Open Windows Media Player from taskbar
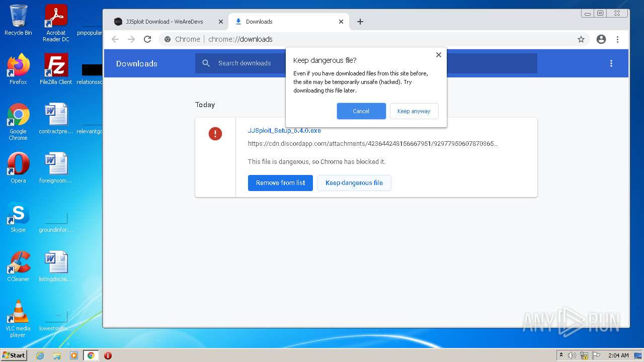 coord(74,355)
